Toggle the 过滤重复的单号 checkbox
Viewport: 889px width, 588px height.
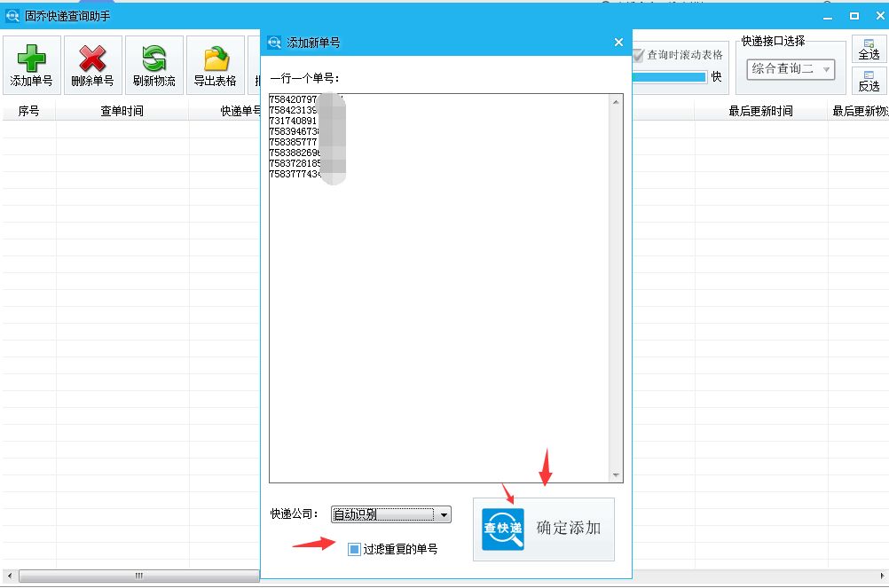354,549
